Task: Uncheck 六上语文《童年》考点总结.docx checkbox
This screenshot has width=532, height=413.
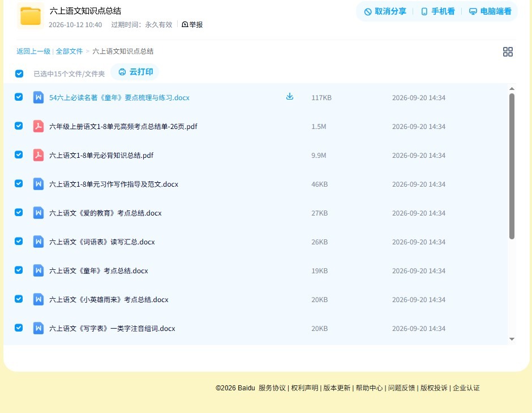Action: (19, 270)
